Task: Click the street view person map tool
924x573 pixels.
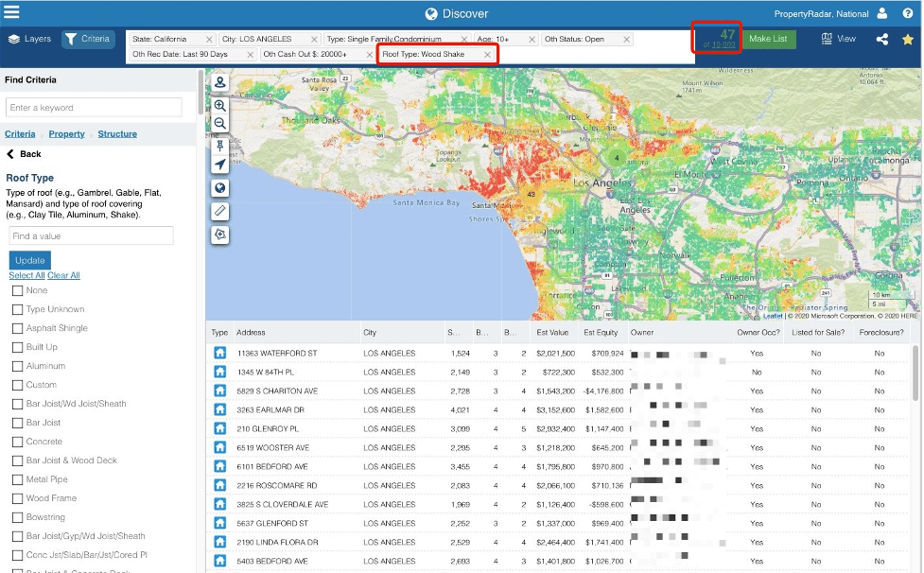Action: tap(219, 82)
